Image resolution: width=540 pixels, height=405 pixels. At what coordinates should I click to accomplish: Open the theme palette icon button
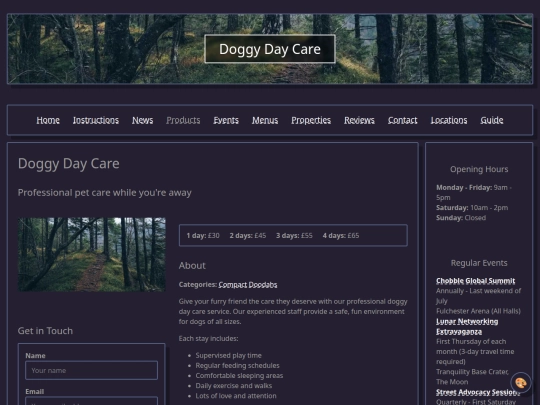point(521,383)
